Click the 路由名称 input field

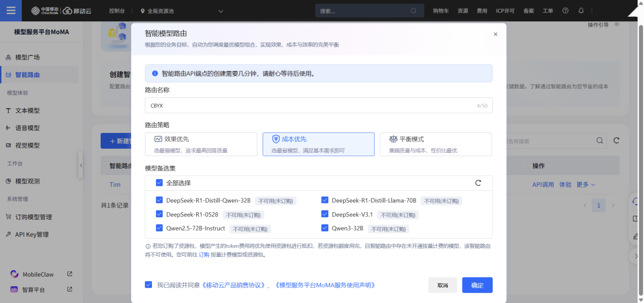click(319, 106)
